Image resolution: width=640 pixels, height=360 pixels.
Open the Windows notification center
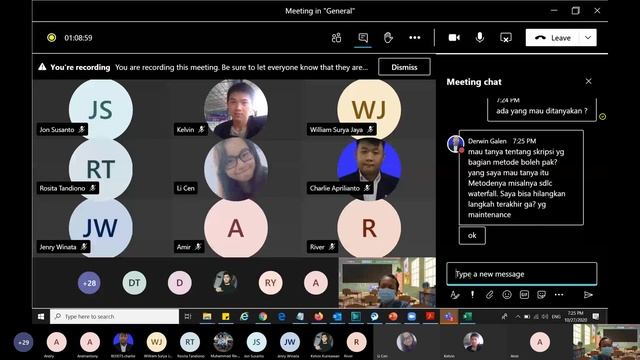[x=596, y=316]
